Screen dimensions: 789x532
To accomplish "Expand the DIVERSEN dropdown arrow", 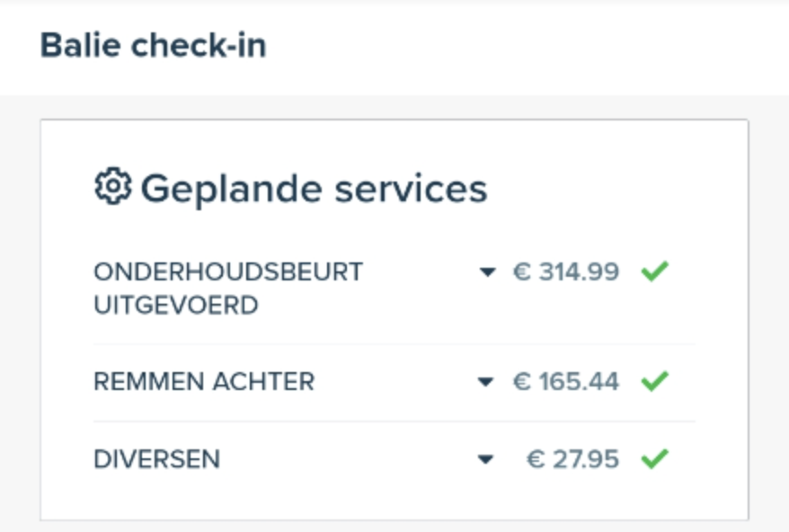I will tap(485, 459).
